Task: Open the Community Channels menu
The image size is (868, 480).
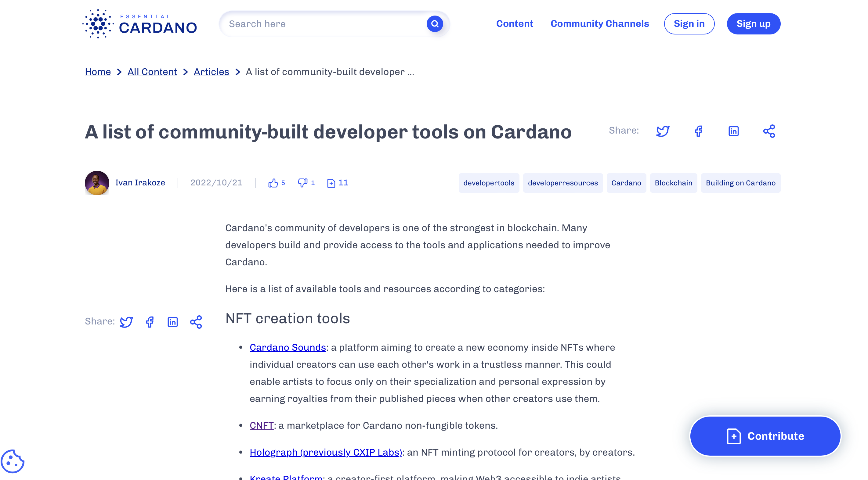Action: (x=600, y=23)
